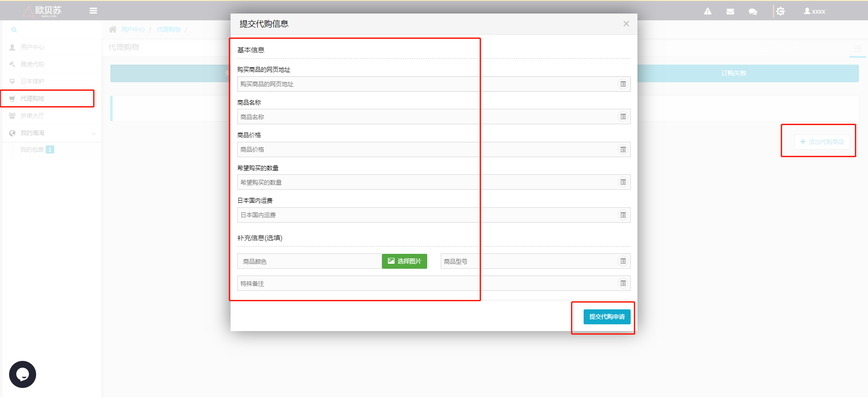
Task: Click the green 选择图片 button
Action: [x=404, y=261]
